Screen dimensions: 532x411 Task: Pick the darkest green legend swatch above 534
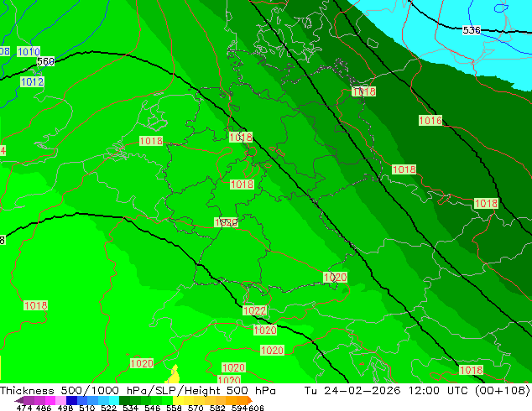pos(124,400)
